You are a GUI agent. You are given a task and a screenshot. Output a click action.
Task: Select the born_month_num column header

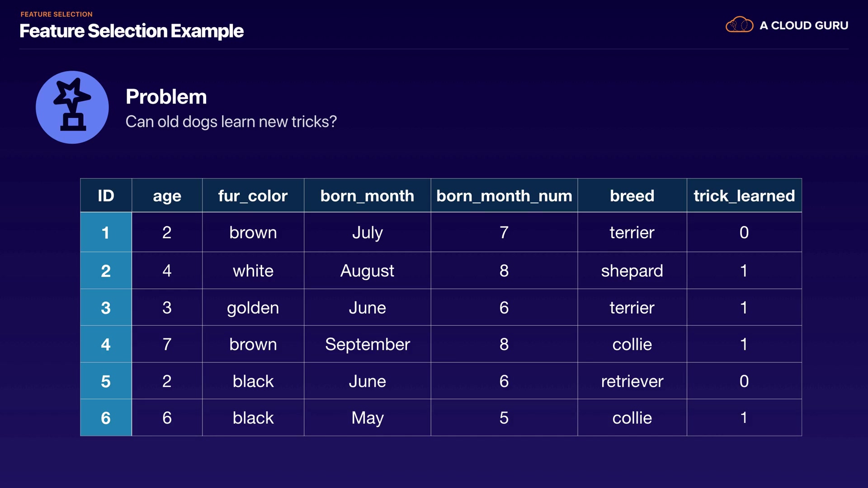coord(504,196)
